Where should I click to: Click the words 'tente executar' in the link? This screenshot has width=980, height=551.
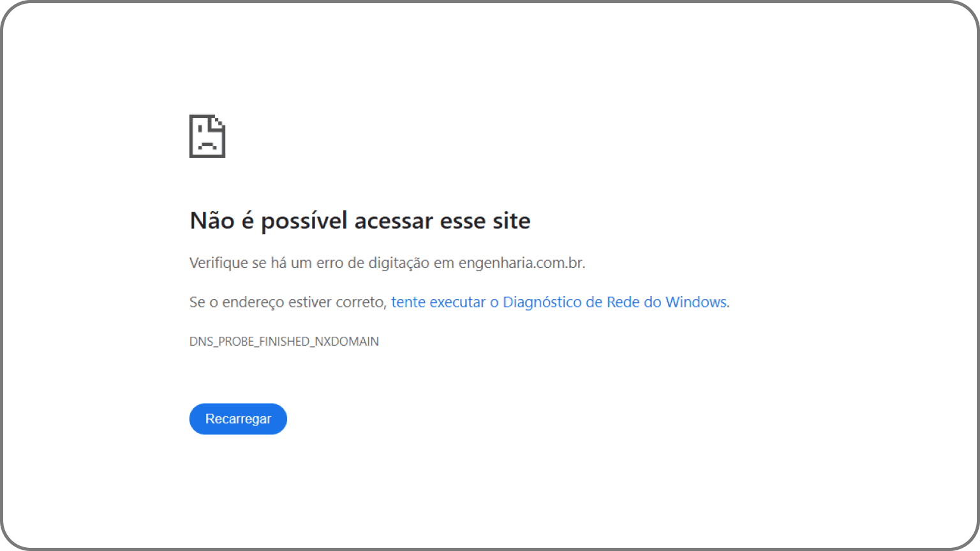(x=438, y=302)
